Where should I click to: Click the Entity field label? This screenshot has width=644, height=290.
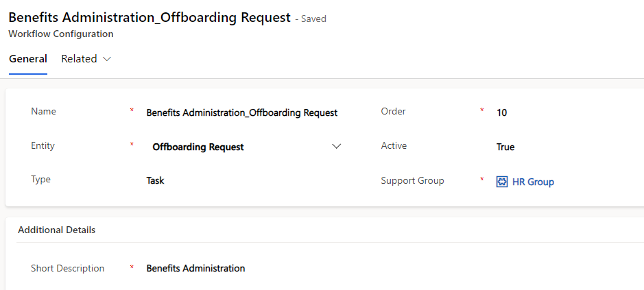coord(43,146)
